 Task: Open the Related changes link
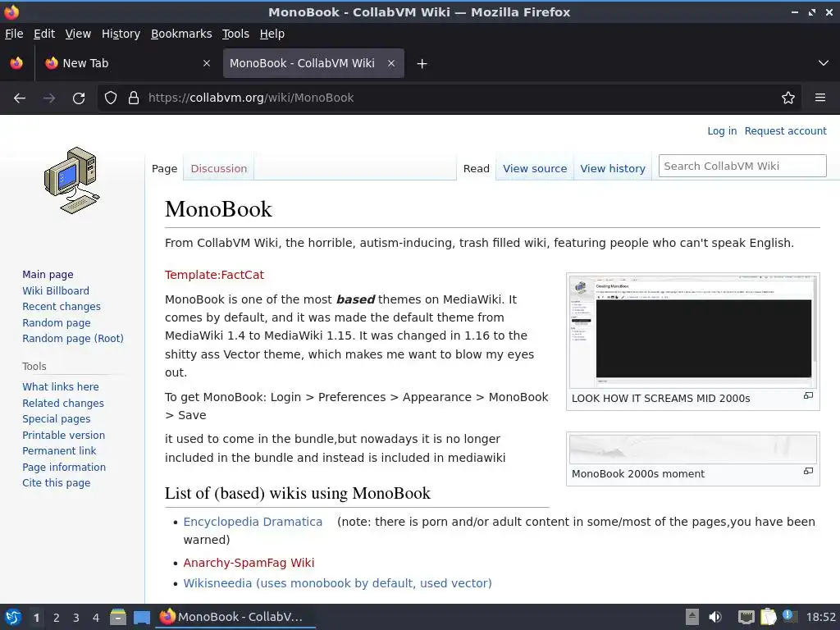tap(63, 403)
